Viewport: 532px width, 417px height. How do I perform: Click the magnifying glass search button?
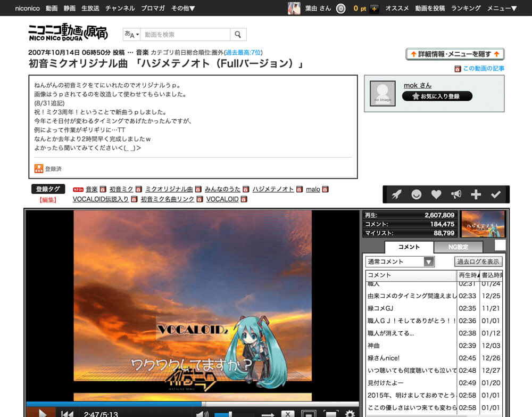click(x=238, y=34)
